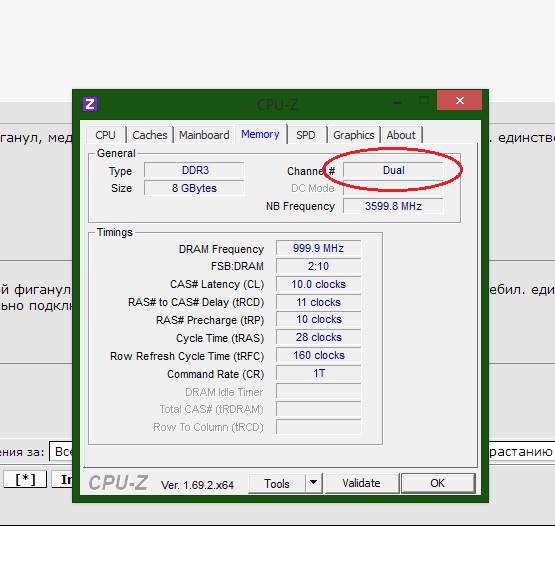Open the Caches tab
This screenshot has width=555, height=568.
pyautogui.click(x=150, y=135)
